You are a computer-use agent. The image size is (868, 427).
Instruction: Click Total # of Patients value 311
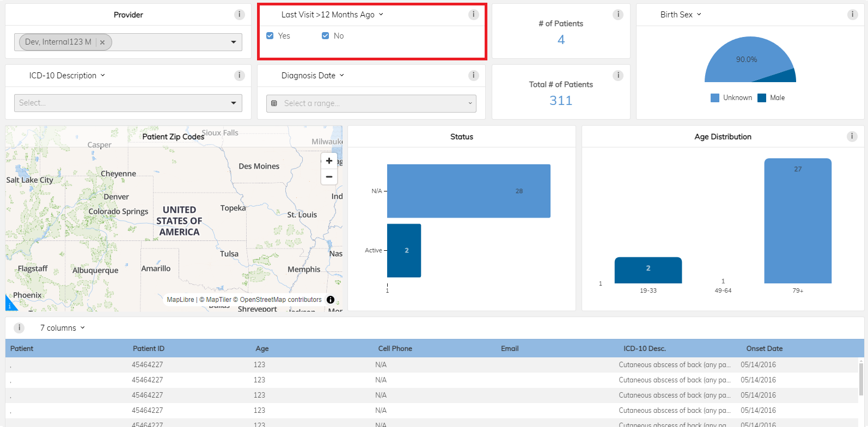click(561, 101)
